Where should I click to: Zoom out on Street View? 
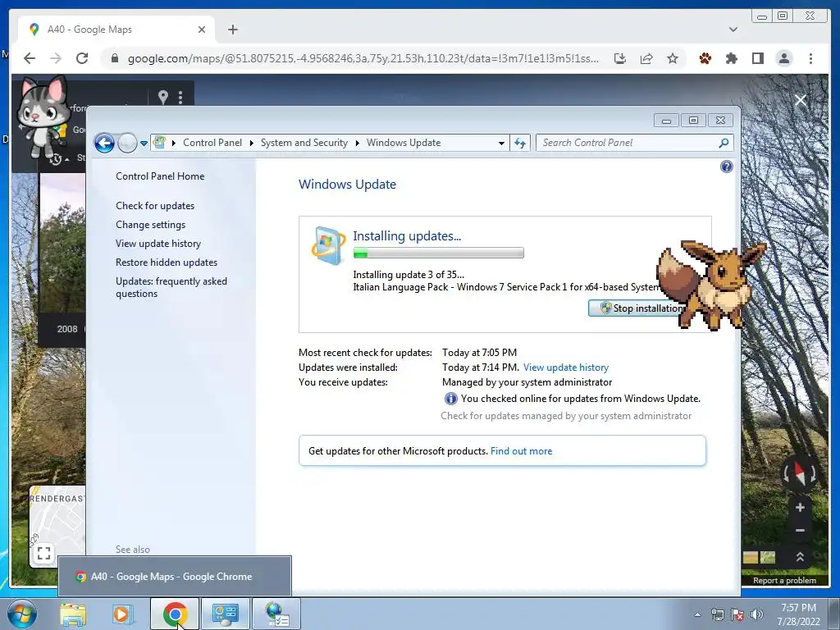pyautogui.click(x=800, y=531)
